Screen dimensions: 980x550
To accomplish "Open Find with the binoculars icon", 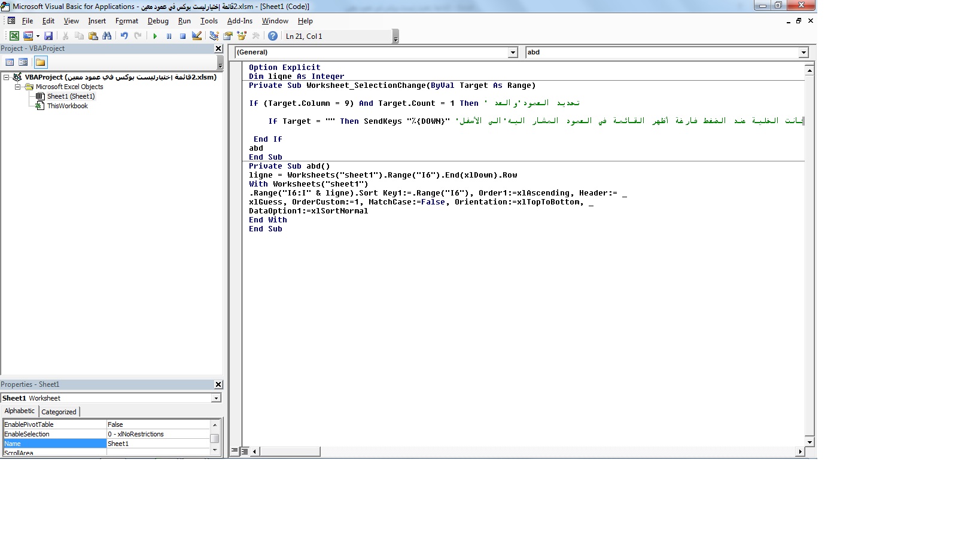I will pyautogui.click(x=106, y=36).
